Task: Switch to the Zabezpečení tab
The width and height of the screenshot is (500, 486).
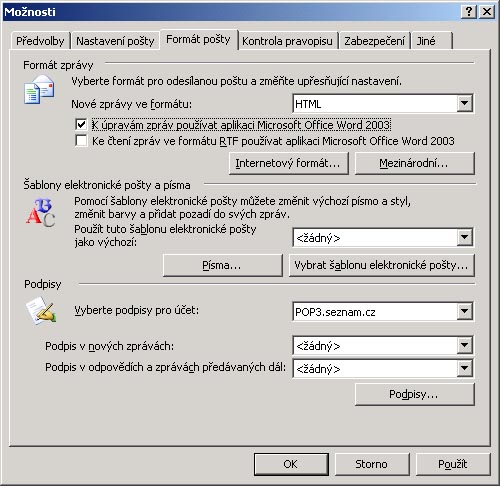Action: pyautogui.click(x=374, y=41)
